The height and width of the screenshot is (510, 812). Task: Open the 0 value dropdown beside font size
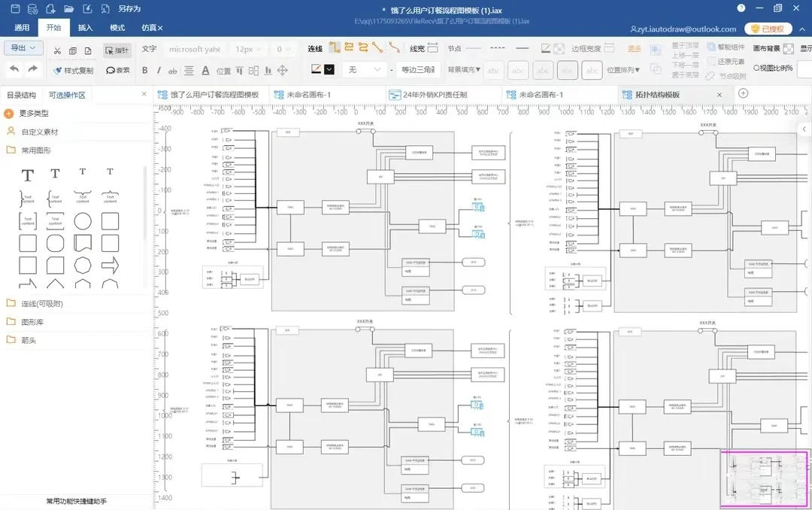[283, 49]
